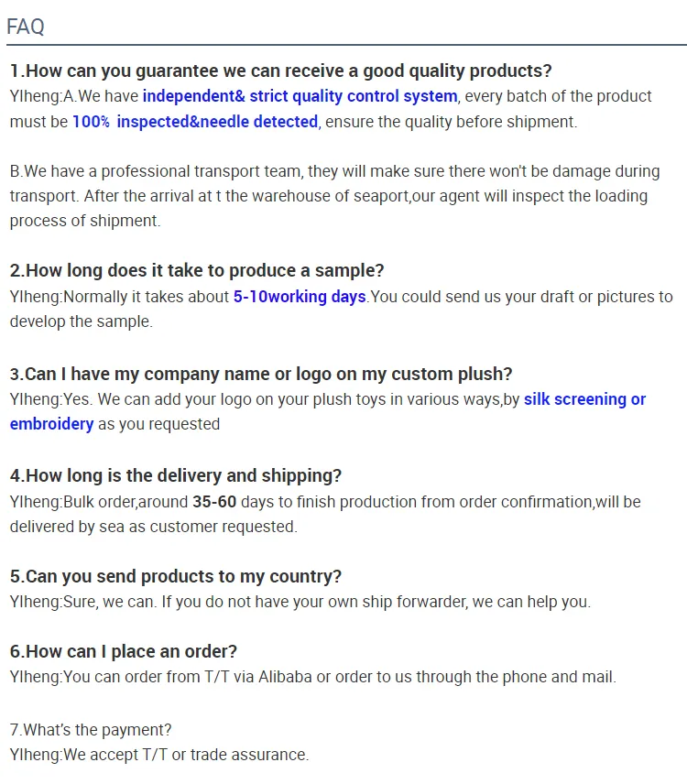Click the line "delivered by sea as customer requested"
The width and height of the screenshot is (687, 784).
pos(154,527)
